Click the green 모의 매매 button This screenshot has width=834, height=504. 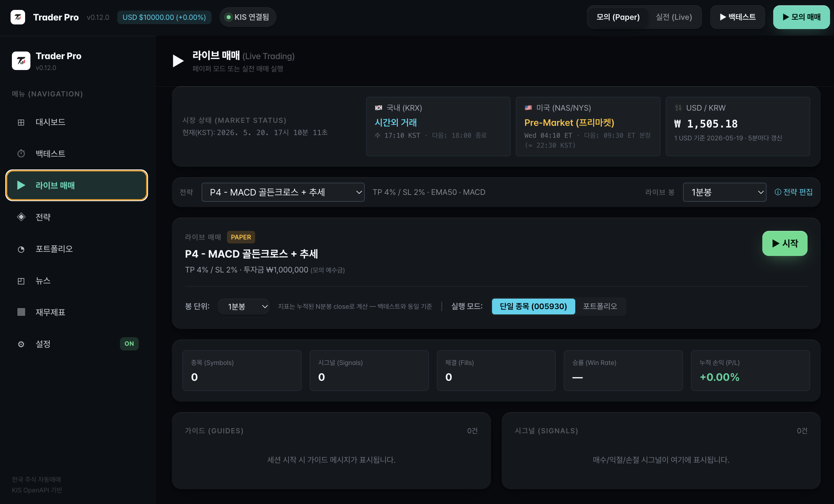(801, 17)
